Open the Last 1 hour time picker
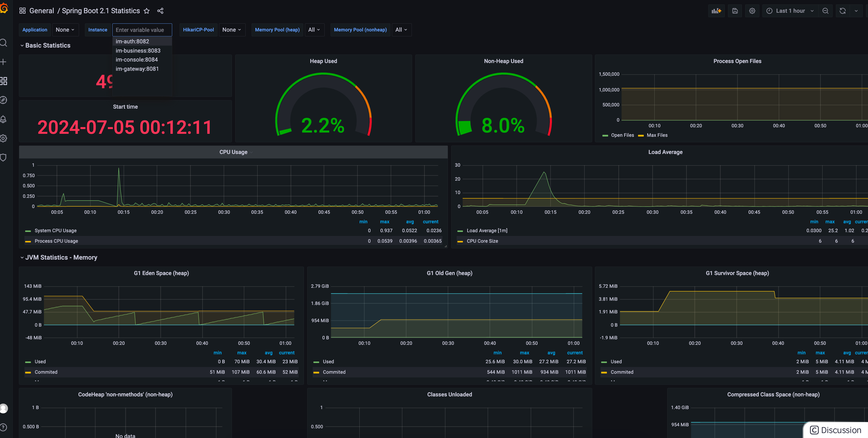This screenshot has height=438, width=868. 790,11
